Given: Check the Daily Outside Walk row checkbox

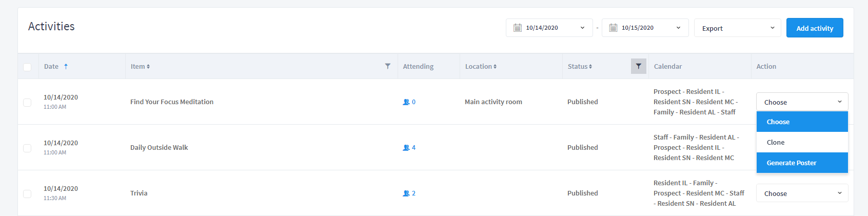Looking at the screenshot, I should (x=27, y=148).
